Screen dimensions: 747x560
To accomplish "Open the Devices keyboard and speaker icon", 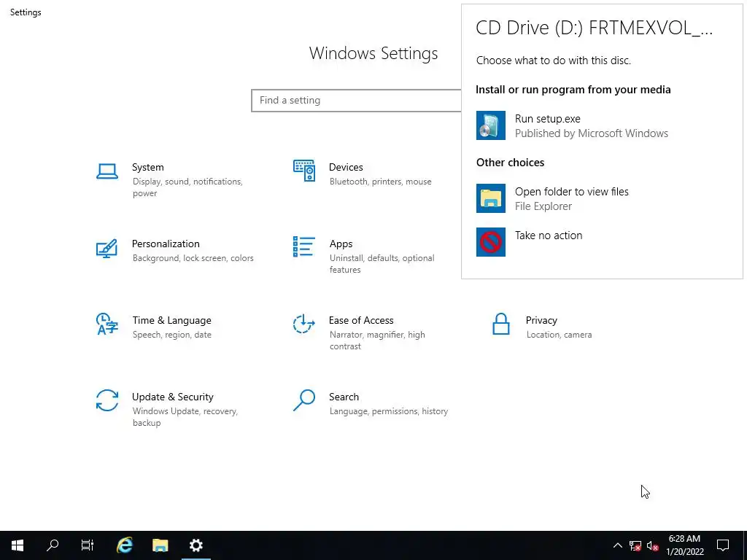I will click(x=304, y=171).
